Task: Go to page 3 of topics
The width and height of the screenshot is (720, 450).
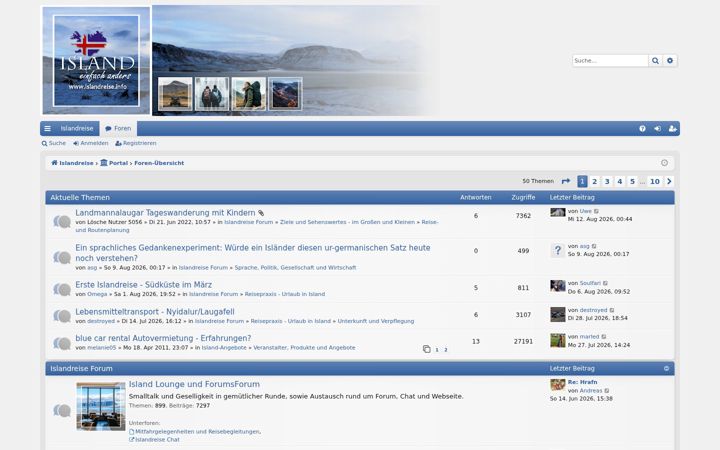Action: 607,181
